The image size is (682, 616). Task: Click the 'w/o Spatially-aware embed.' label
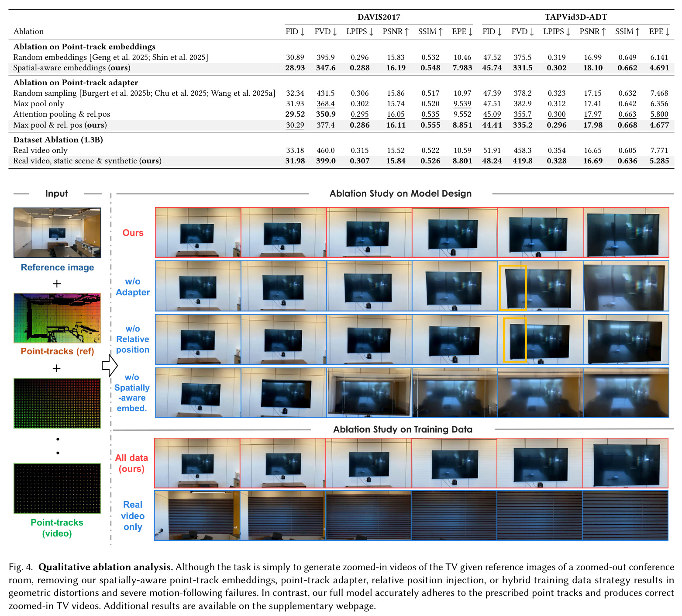(x=132, y=393)
